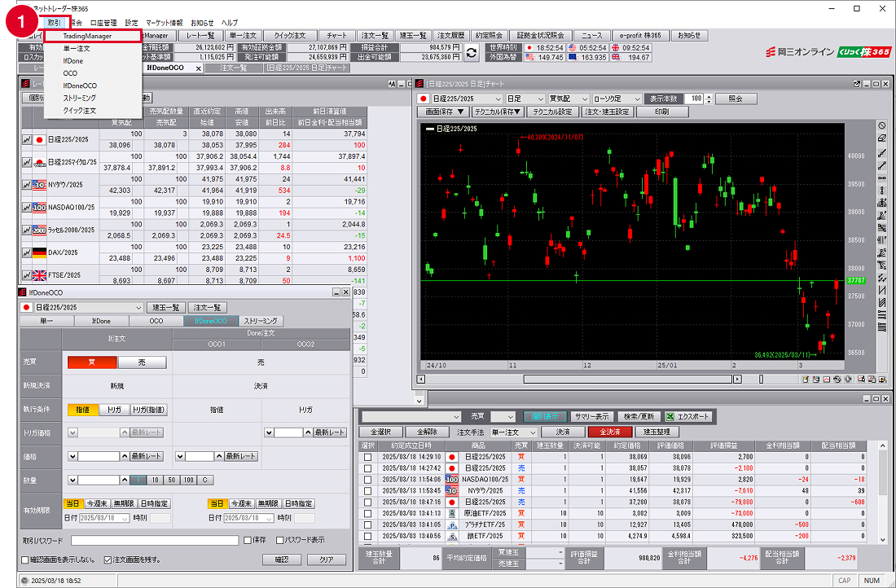896x588 pixels.
Task: Click the pop-out icon in the chart window title bar
Action: coord(857,84)
